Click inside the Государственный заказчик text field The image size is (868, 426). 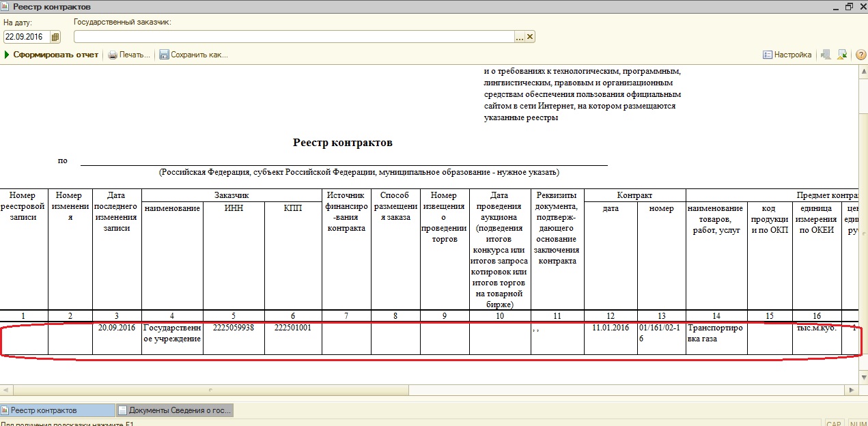coord(294,37)
